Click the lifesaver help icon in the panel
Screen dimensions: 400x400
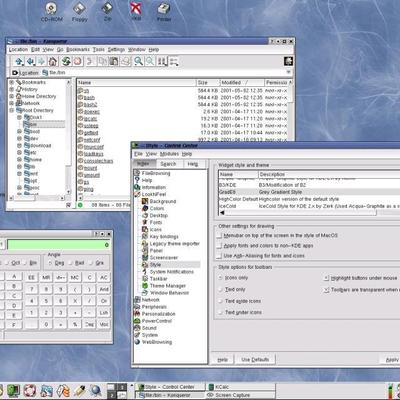click(29, 390)
